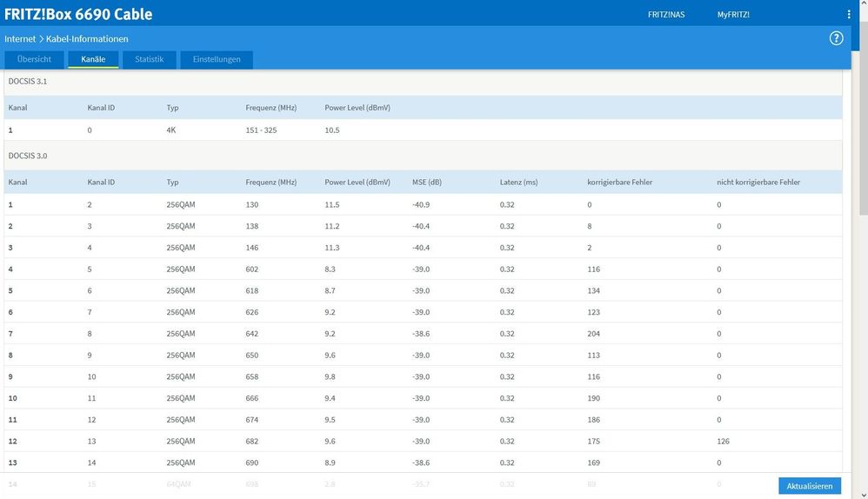
Task: Click the power level 8.9 cell
Action: click(x=330, y=463)
